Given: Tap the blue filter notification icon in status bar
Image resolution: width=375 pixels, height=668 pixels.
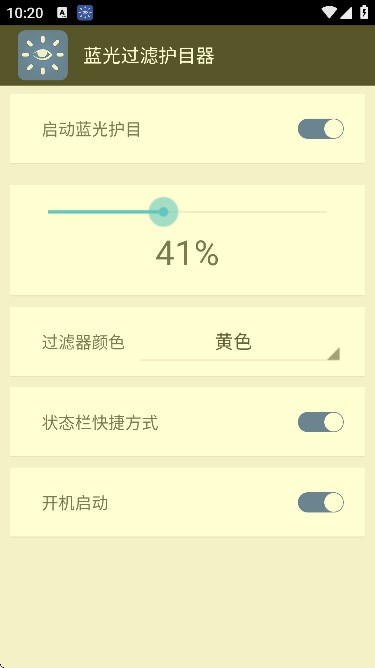Looking at the screenshot, I should coord(85,13).
